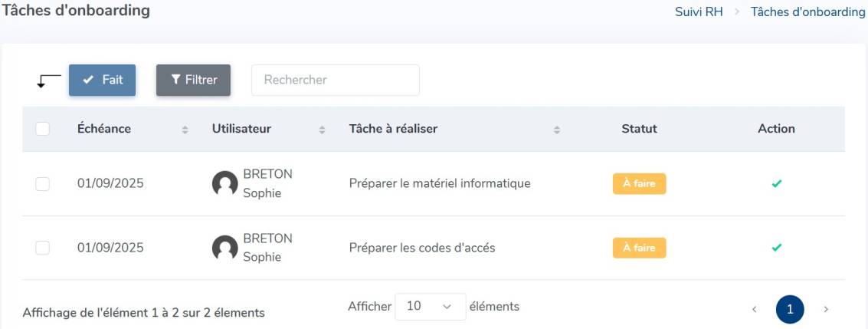Click green checkmark for codes d'accès task

[x=776, y=247]
